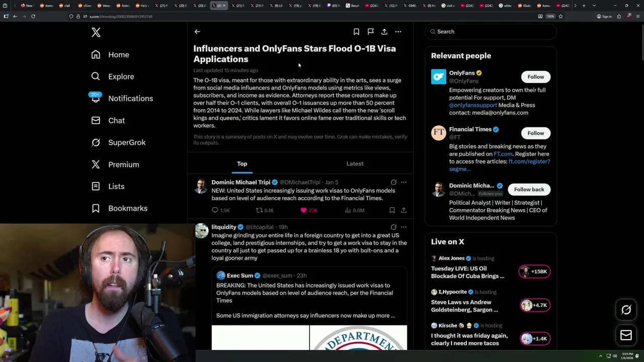Share Dominic Michael Tripi's post

tap(404, 210)
